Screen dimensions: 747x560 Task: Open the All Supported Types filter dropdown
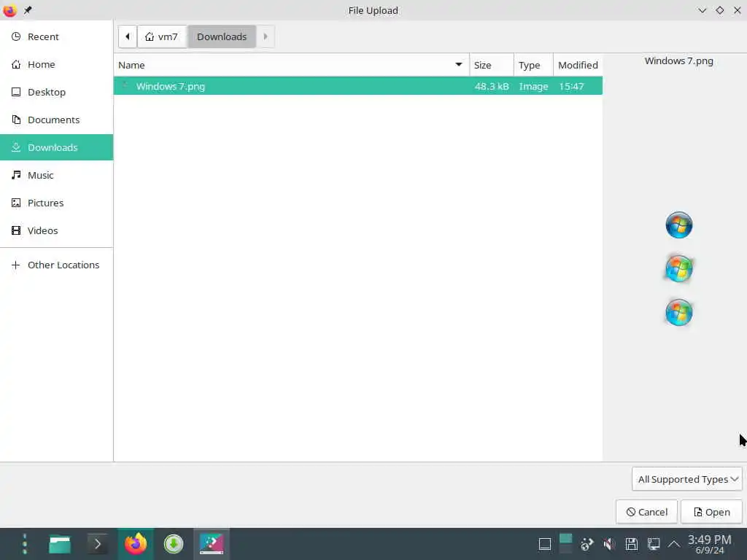pyautogui.click(x=686, y=479)
